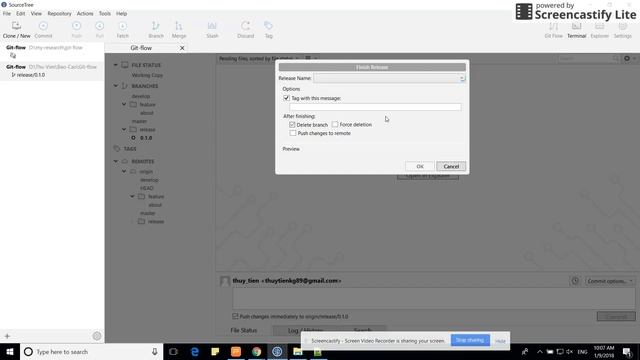Click the Stop sharing button

tap(470, 340)
